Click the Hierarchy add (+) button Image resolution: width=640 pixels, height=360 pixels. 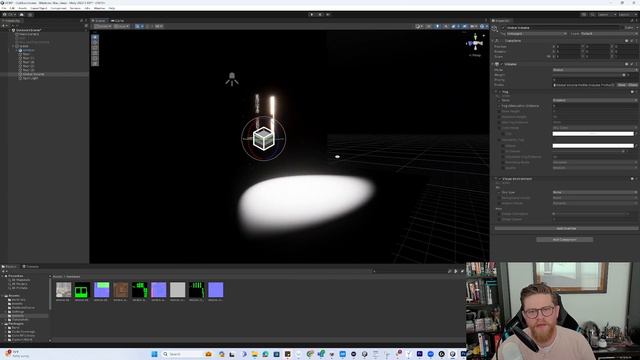tap(4, 25)
